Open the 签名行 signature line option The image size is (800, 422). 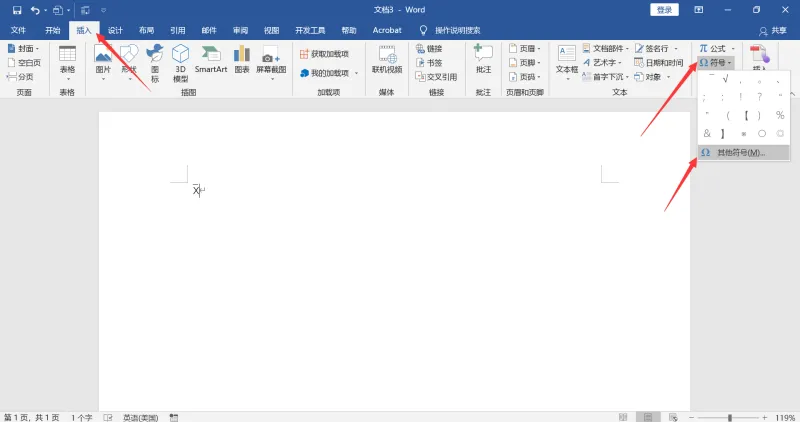[657, 48]
